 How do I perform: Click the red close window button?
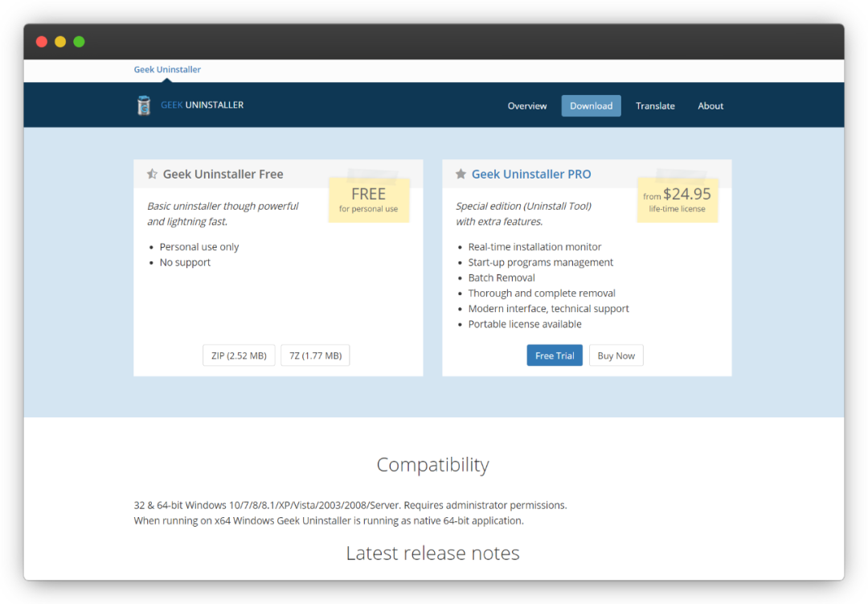pyautogui.click(x=42, y=42)
